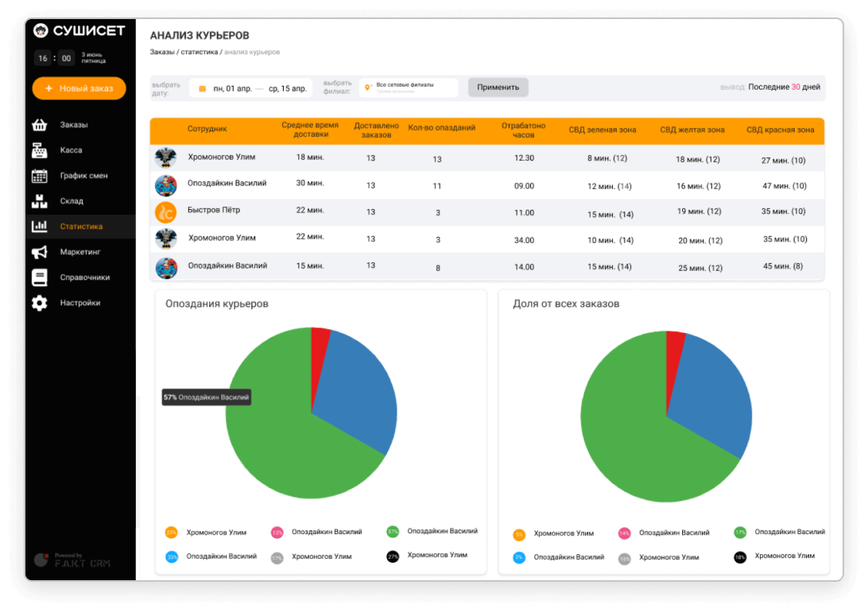Click the 25 мин. (12) cell
This screenshot has height=612, width=868.
coord(700,268)
